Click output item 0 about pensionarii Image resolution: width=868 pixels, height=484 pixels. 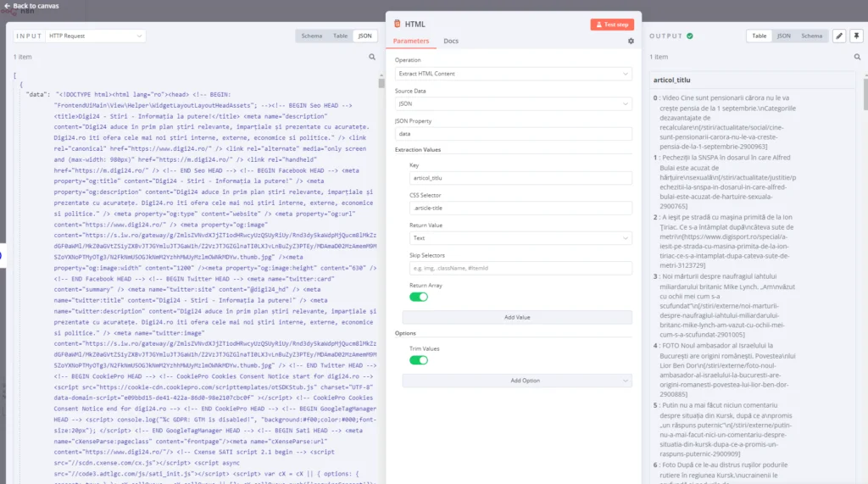[x=725, y=122]
